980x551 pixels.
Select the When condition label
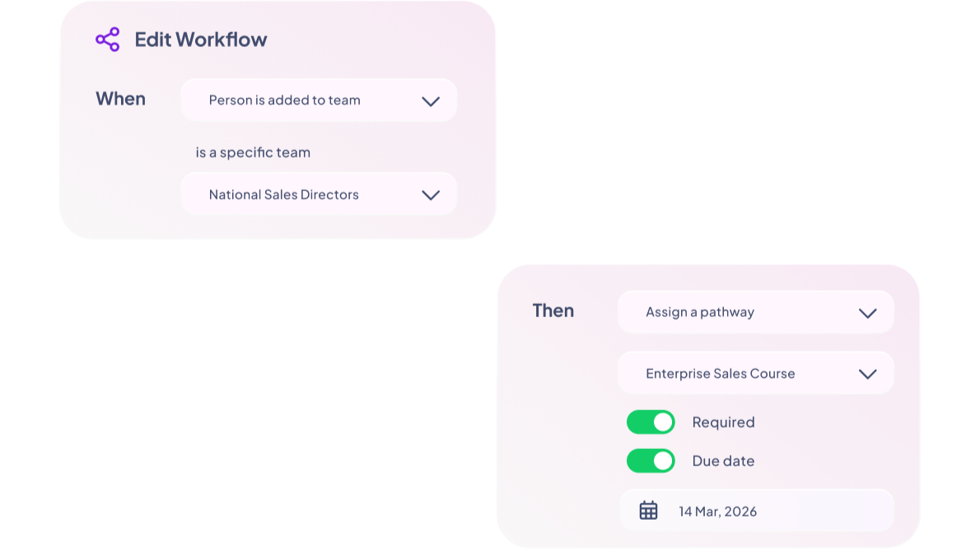point(120,99)
